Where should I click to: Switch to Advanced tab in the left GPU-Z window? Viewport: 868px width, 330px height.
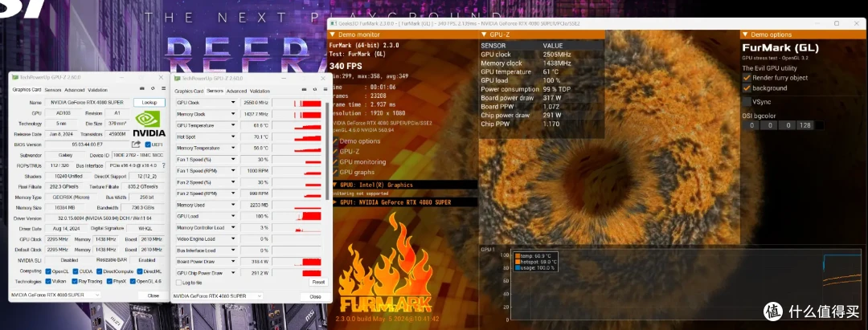click(74, 90)
